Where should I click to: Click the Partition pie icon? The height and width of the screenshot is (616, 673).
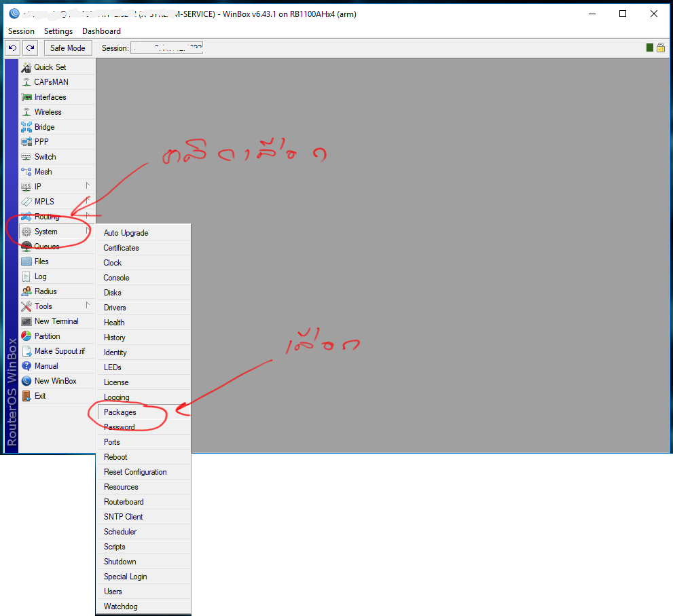[26, 336]
